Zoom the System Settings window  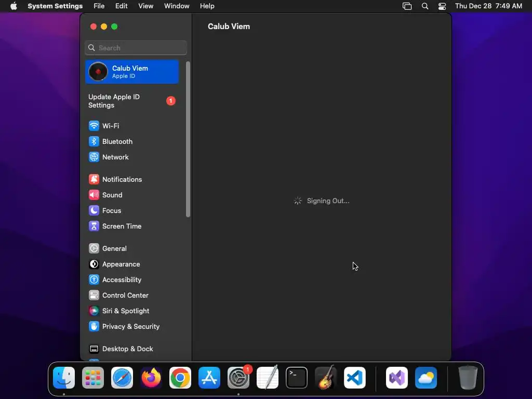pos(114,26)
